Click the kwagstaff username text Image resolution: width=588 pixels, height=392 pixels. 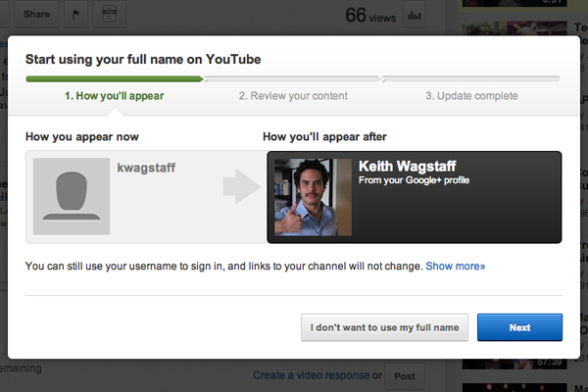[x=146, y=168]
